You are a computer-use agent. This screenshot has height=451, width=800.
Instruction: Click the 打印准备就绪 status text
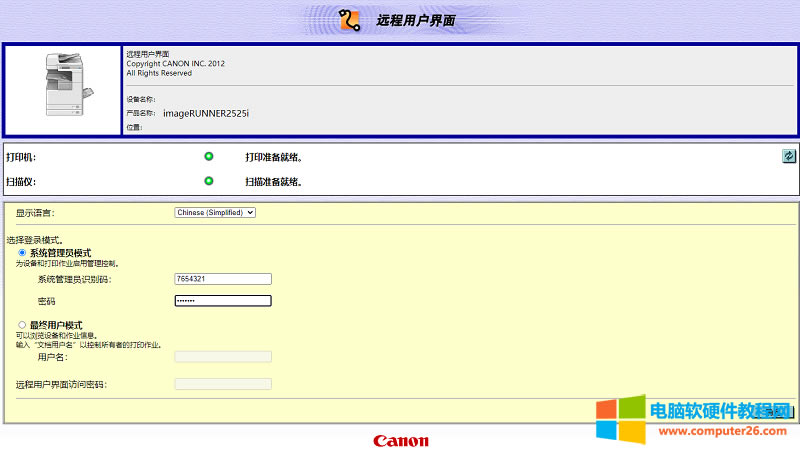(x=274, y=157)
